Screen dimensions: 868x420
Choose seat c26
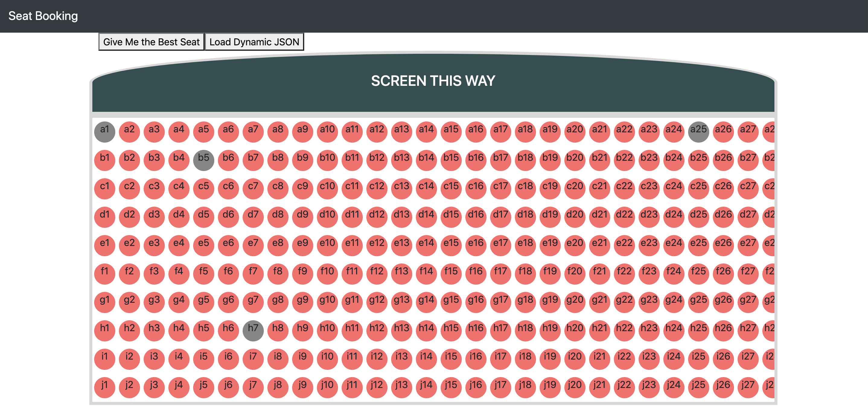click(723, 188)
